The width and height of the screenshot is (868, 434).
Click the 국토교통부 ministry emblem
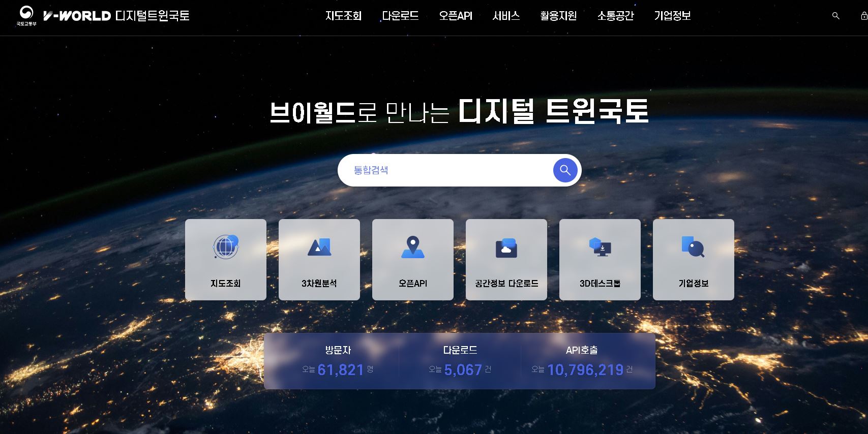pos(26,16)
